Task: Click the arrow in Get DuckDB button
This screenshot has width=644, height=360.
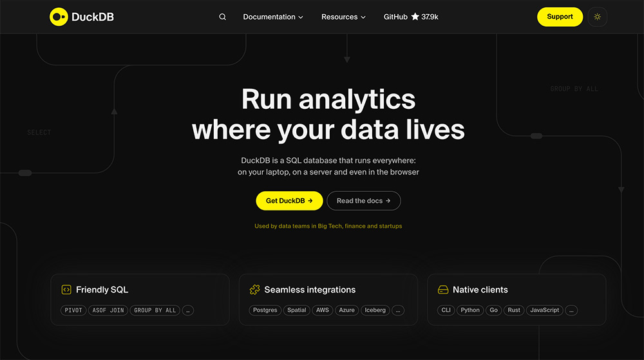Action: (310, 201)
